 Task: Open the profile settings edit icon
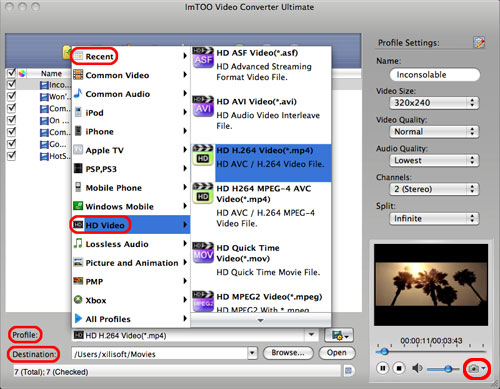coord(479,42)
